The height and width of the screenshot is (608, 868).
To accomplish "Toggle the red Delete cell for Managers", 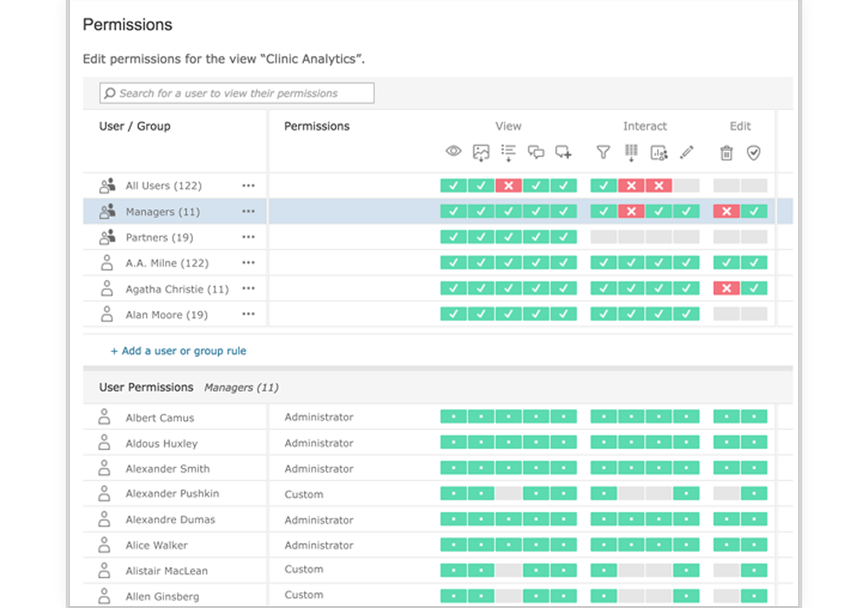I will click(726, 211).
